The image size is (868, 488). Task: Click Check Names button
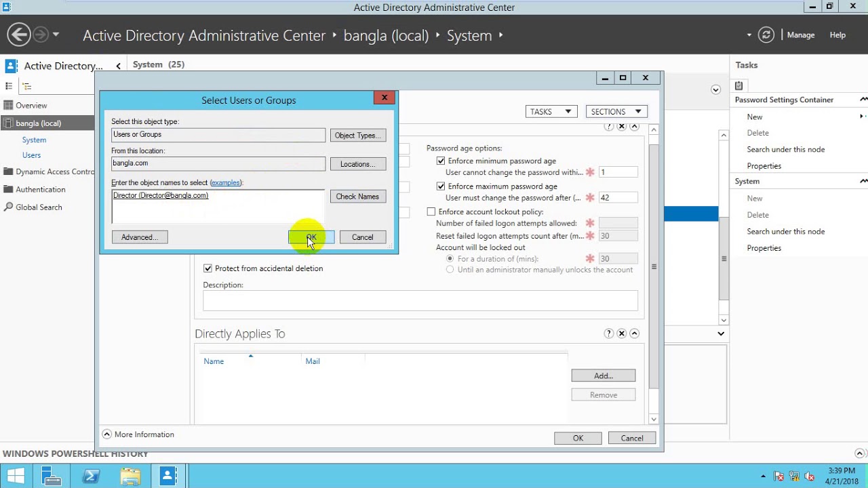point(357,197)
